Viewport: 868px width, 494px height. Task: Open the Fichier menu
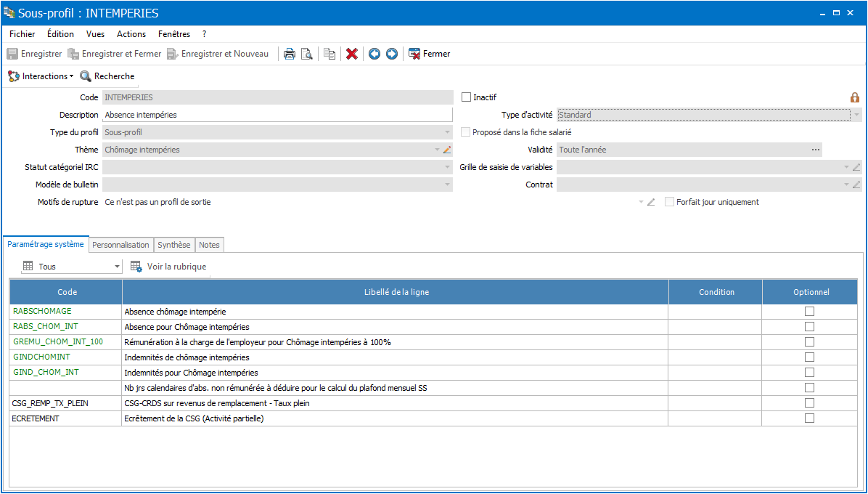click(x=22, y=34)
